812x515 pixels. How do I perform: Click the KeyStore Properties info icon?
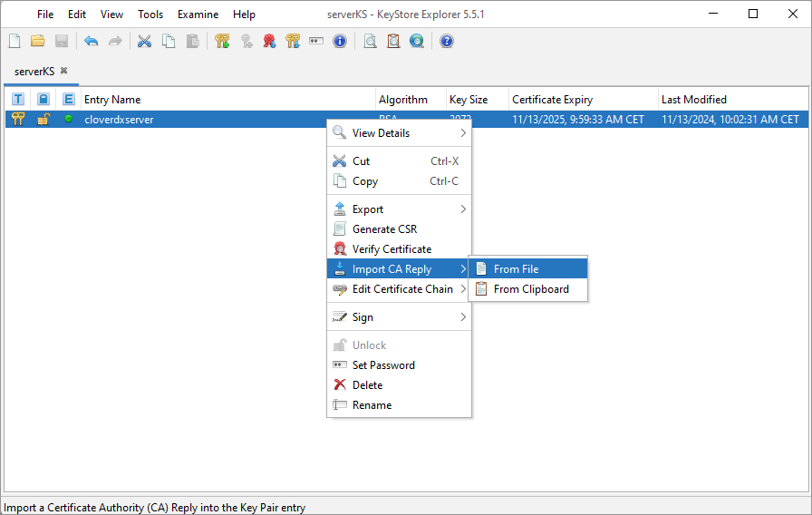tap(340, 41)
